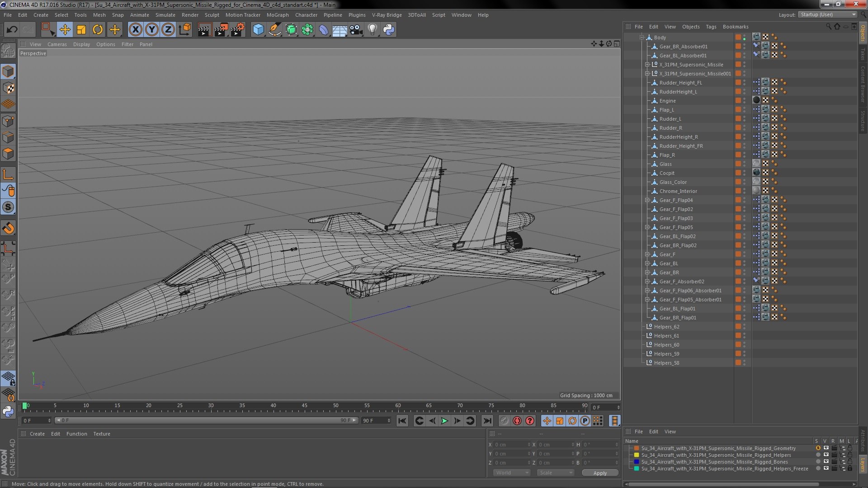Screen dimensions: 868x488
Task: Open Material Manager Create menu
Action: [37, 434]
